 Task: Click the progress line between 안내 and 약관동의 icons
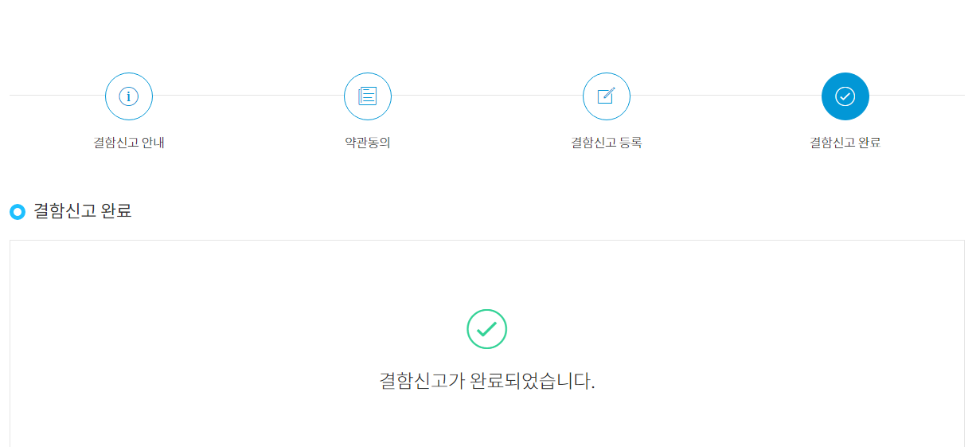click(248, 96)
